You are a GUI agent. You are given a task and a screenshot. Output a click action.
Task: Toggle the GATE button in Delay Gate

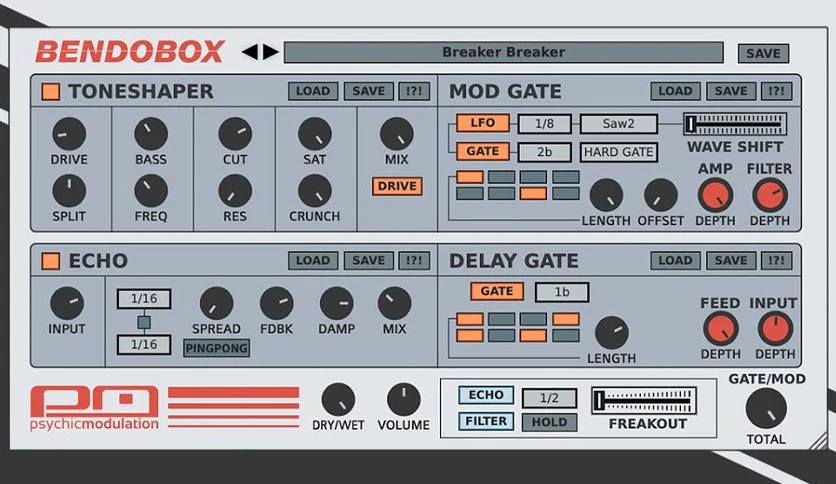tap(497, 291)
